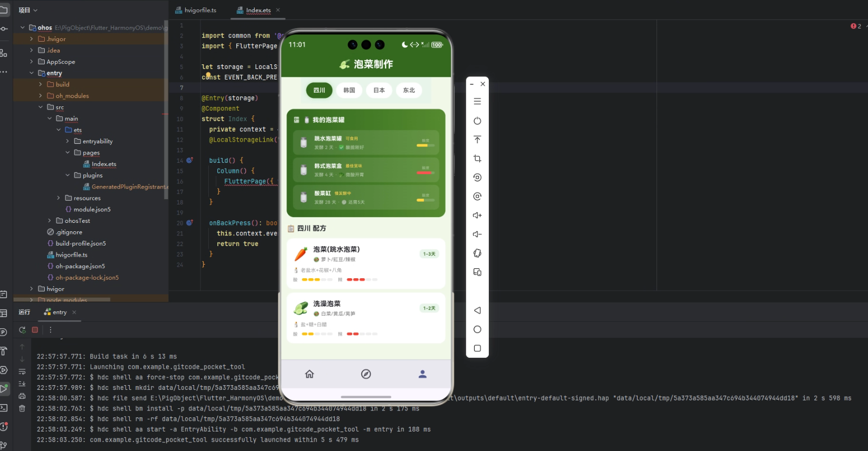
Task: Select the 东北 region chip
Action: [409, 90]
